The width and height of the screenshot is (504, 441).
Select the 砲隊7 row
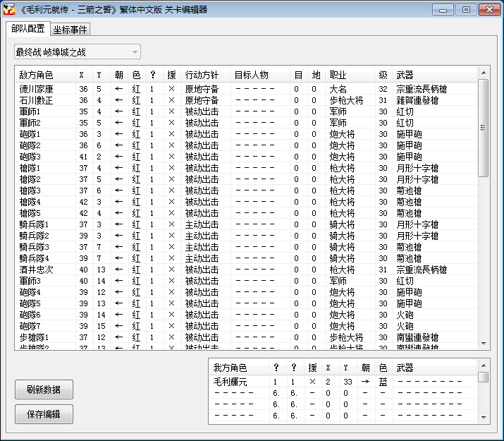pyautogui.click(x=246, y=326)
